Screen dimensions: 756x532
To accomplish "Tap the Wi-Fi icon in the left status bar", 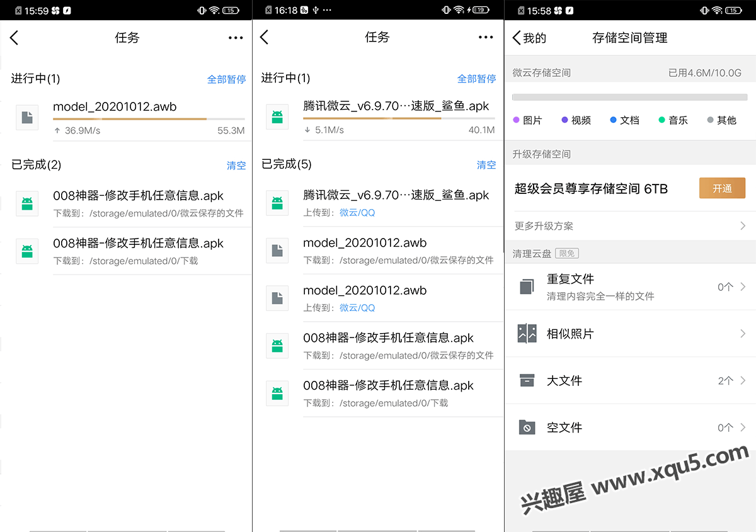I will click(215, 10).
